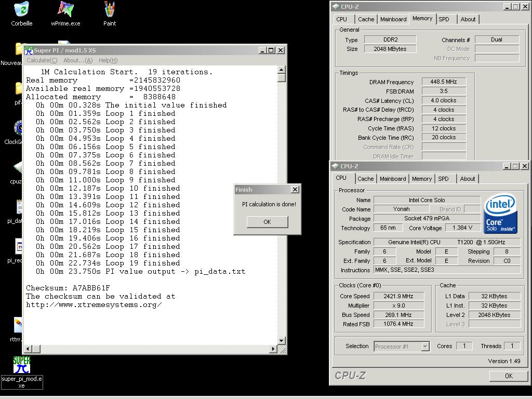This screenshot has height=399, width=532.
Task: Open the About menu in Super PI
Action: [x=78, y=60]
